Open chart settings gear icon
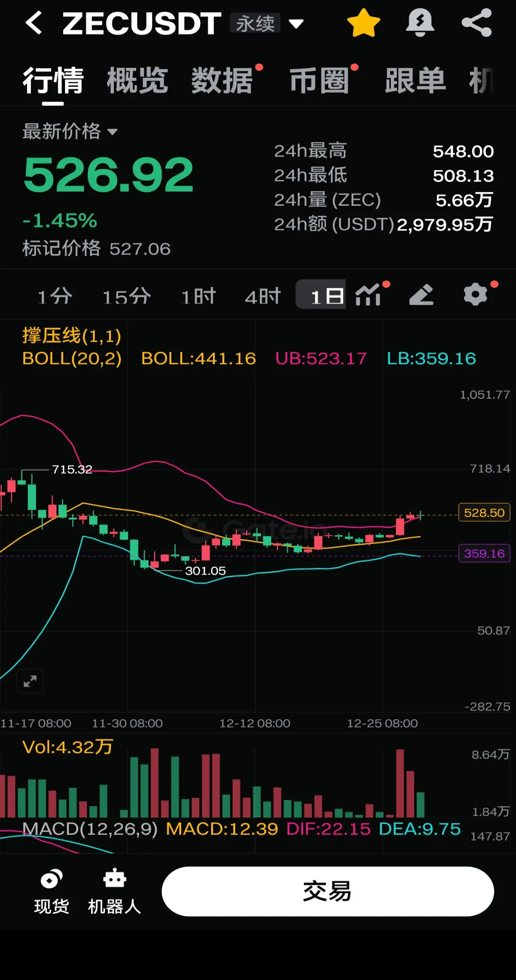This screenshot has width=516, height=980. point(475,294)
